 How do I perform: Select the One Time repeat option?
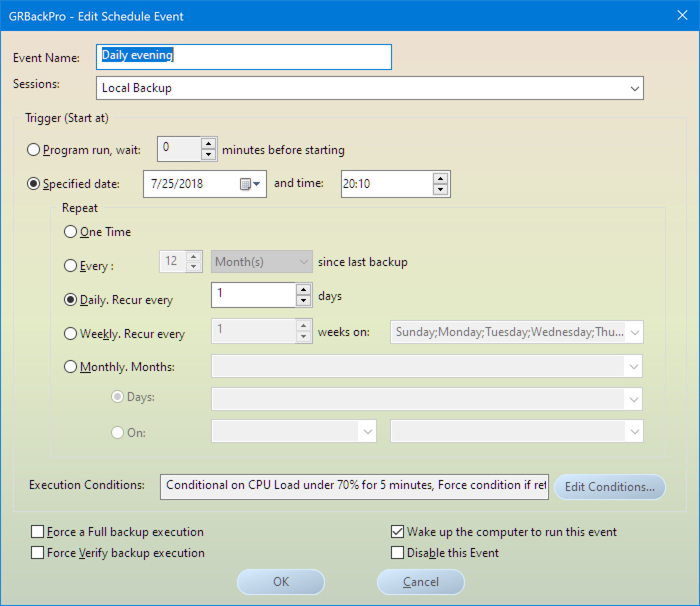[70, 231]
